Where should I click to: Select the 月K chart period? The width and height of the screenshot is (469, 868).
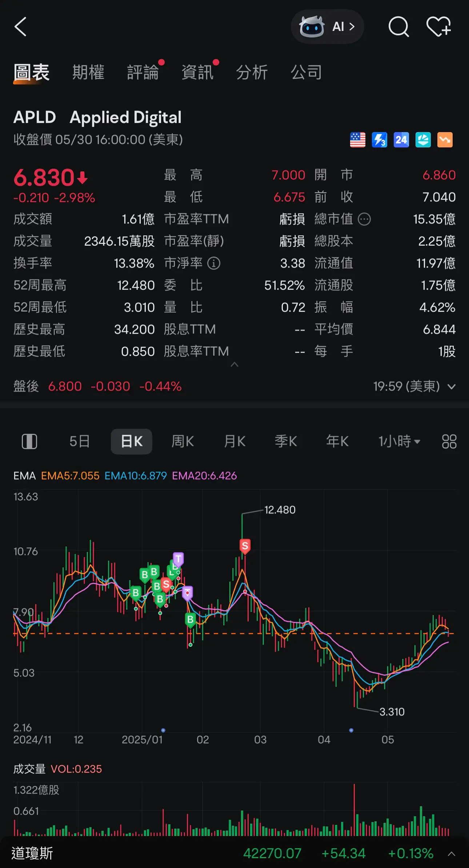(x=235, y=441)
